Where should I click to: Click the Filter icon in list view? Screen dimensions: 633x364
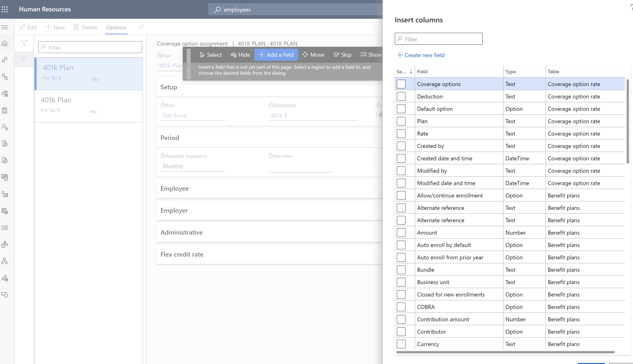click(x=24, y=43)
